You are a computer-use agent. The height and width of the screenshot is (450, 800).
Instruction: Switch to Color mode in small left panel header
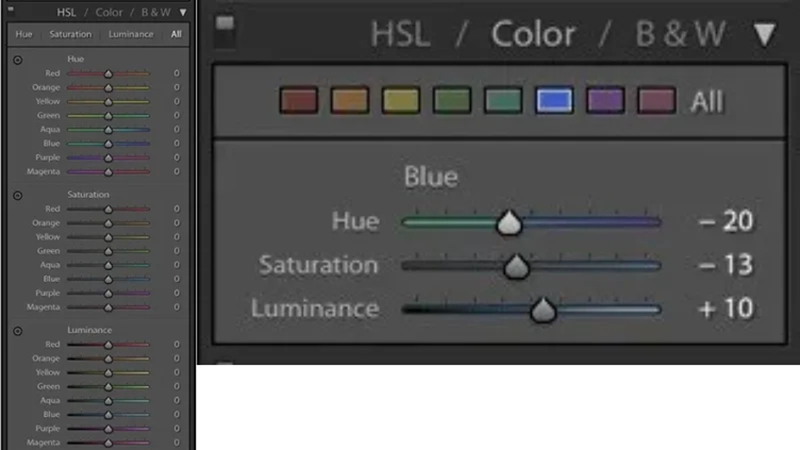point(109,12)
